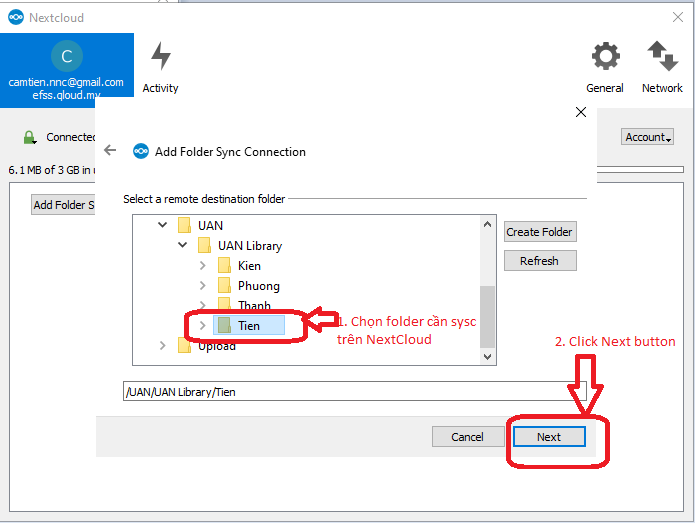Click the green lock connection status icon
695x523 pixels.
(x=30, y=137)
